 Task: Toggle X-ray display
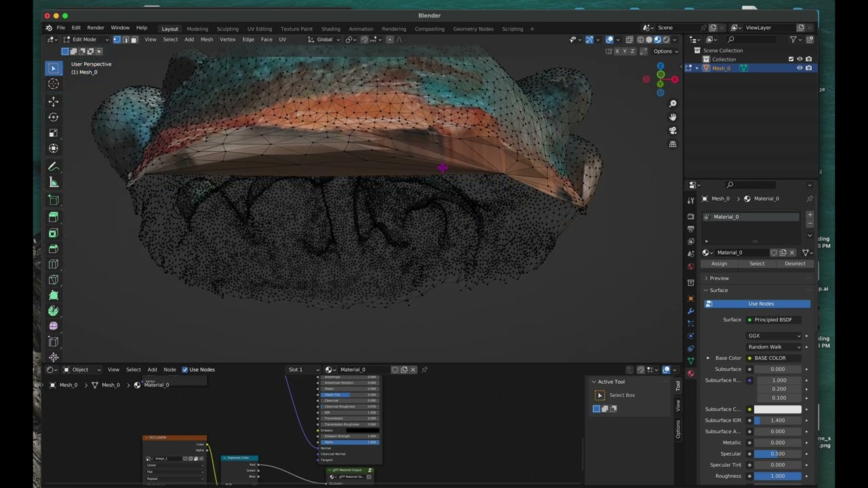pos(629,39)
